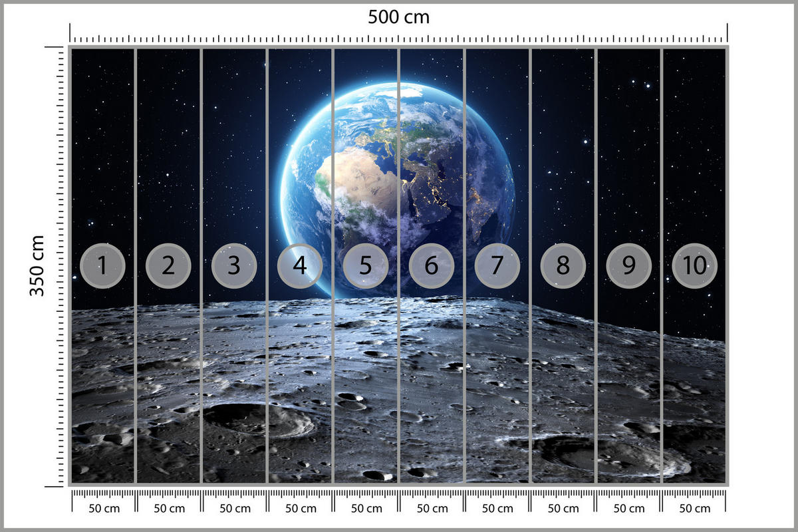Image resolution: width=798 pixels, height=532 pixels.
Task: Click panel number 9 badge
Action: pos(629,266)
